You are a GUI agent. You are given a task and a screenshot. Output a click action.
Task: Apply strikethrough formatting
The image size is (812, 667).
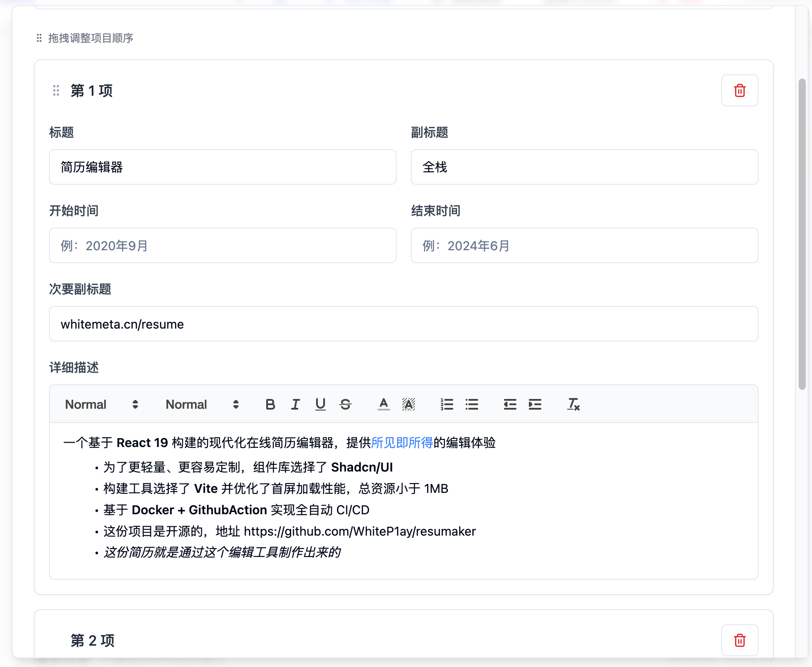click(x=345, y=404)
